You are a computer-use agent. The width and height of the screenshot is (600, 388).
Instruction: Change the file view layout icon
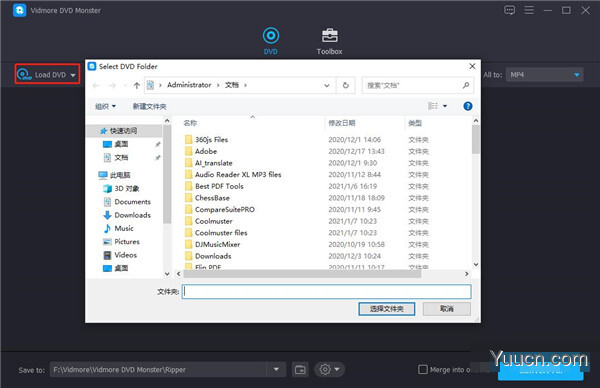pos(432,106)
